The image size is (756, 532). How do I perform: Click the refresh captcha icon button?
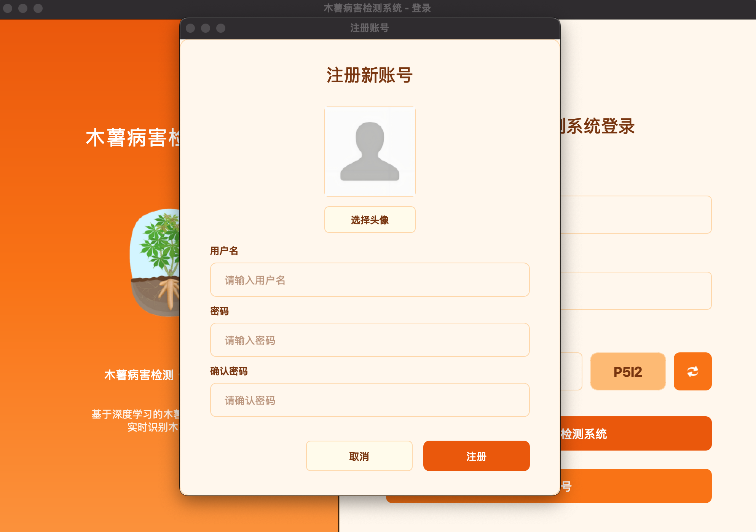692,371
